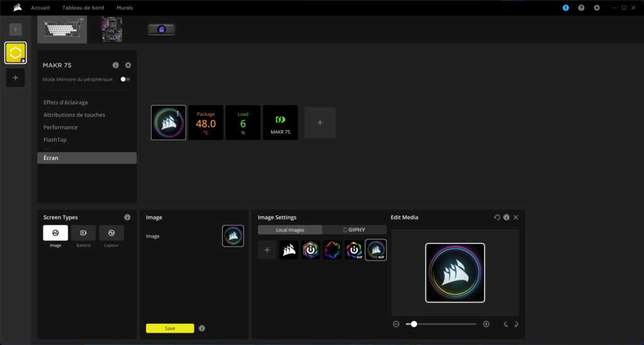Select the Corsair logo screen tile

click(169, 123)
